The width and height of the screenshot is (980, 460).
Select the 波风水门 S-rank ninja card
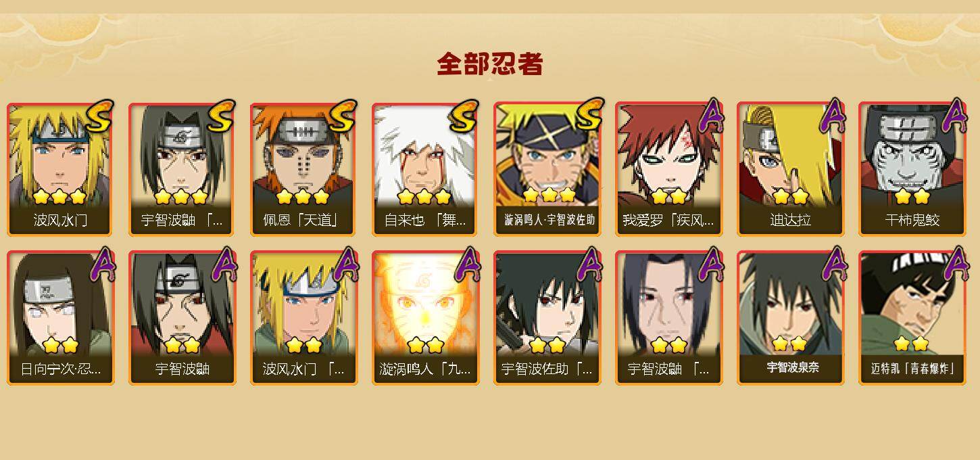[x=60, y=169]
